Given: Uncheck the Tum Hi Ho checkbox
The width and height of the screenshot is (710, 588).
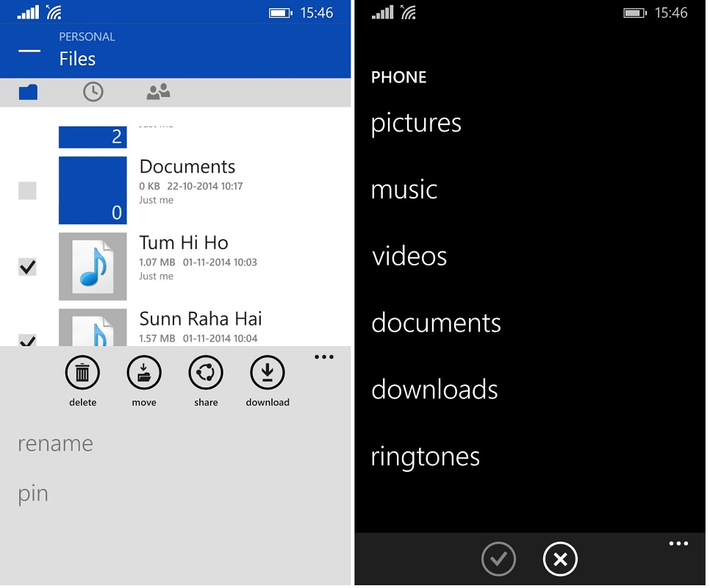Looking at the screenshot, I should click(27, 267).
